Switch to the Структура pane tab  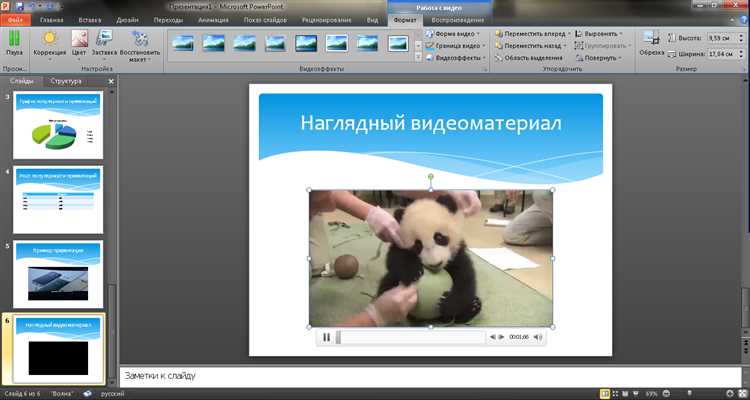click(65, 80)
